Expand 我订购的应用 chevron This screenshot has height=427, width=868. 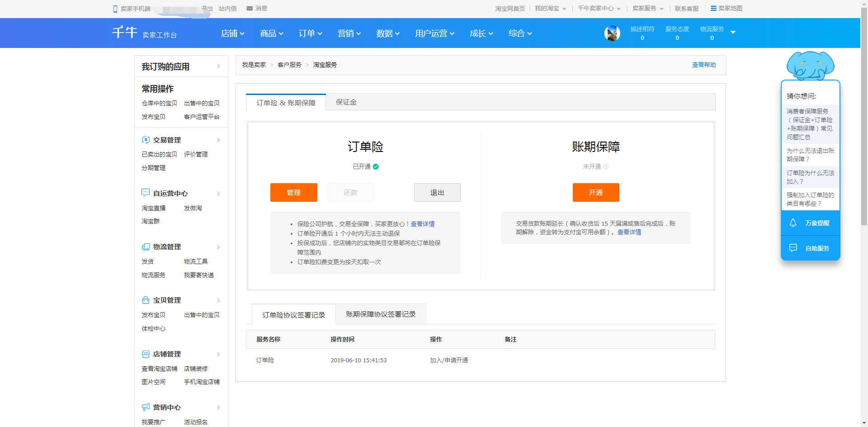[x=218, y=66]
